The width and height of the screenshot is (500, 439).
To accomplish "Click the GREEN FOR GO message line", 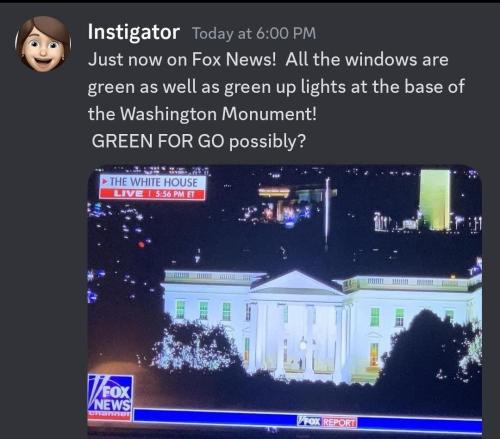I will click(199, 141).
